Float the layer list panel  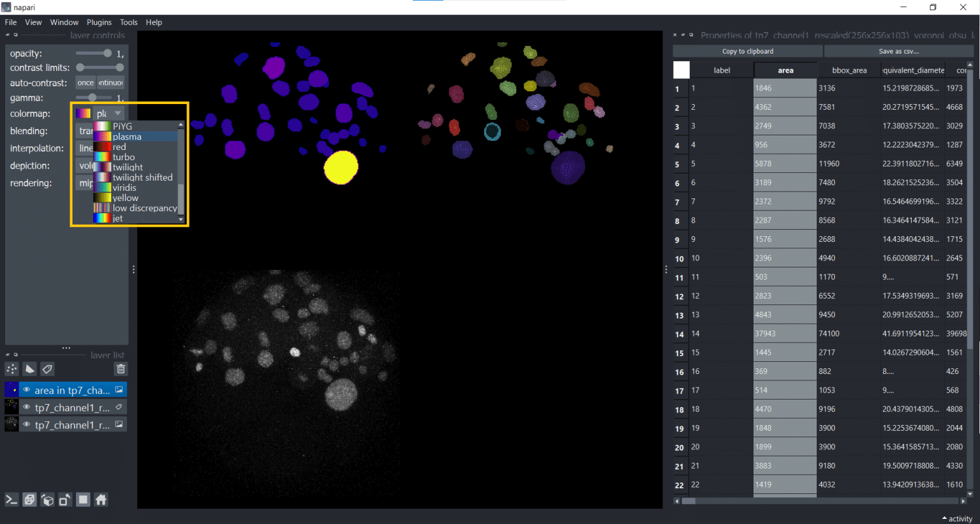[x=15, y=355]
